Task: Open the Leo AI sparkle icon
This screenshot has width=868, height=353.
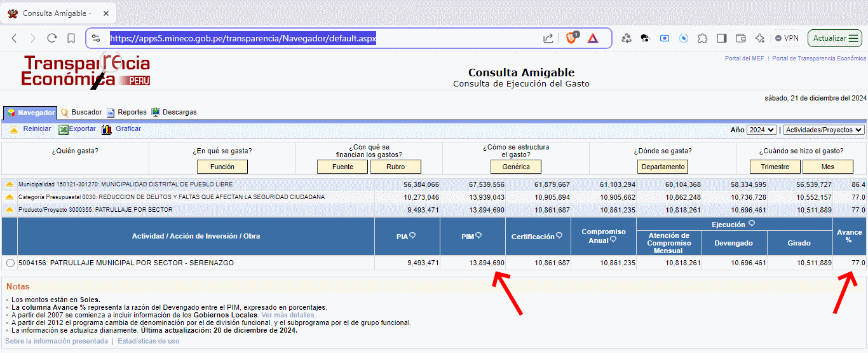Action: [x=759, y=38]
